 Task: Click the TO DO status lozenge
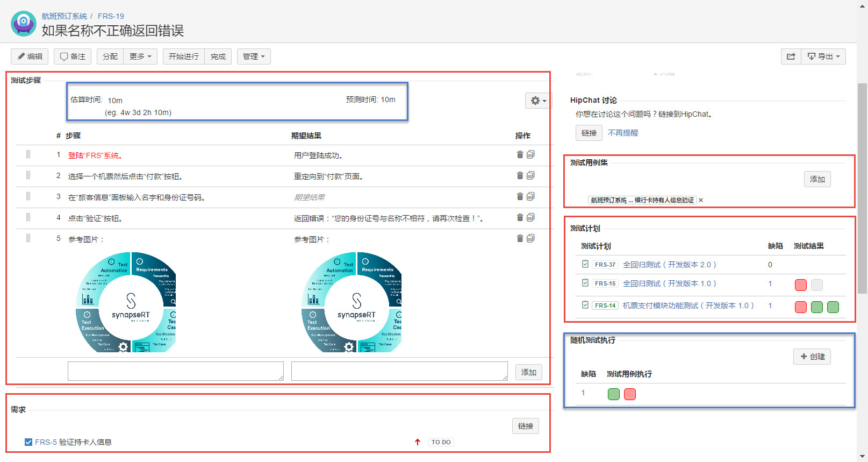441,442
